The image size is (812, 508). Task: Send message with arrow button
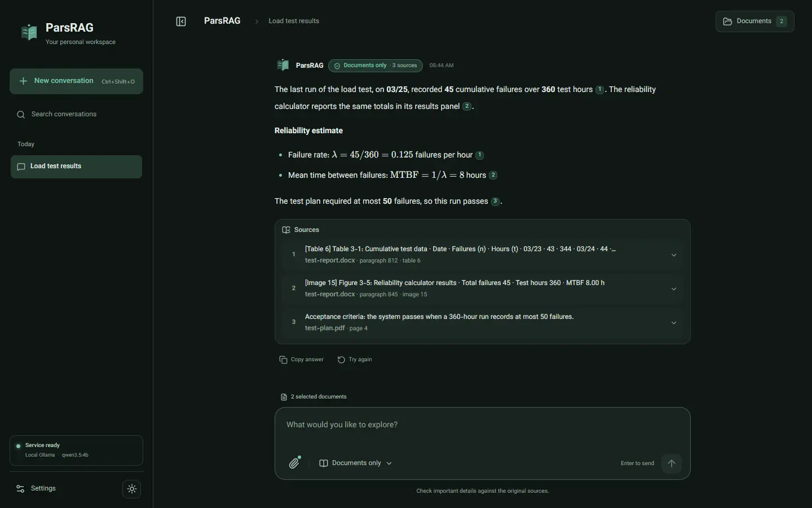point(671,463)
